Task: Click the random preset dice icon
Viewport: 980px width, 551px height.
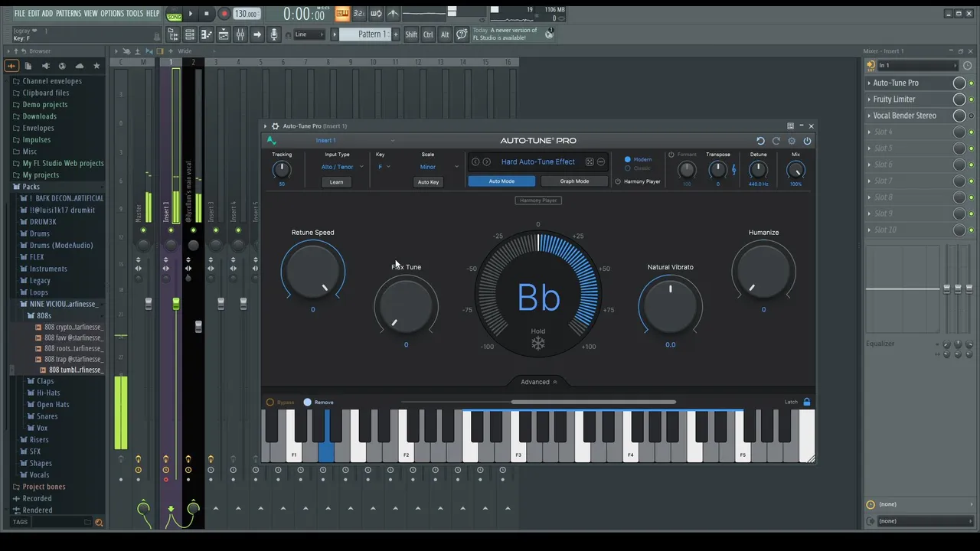Action: click(x=590, y=162)
